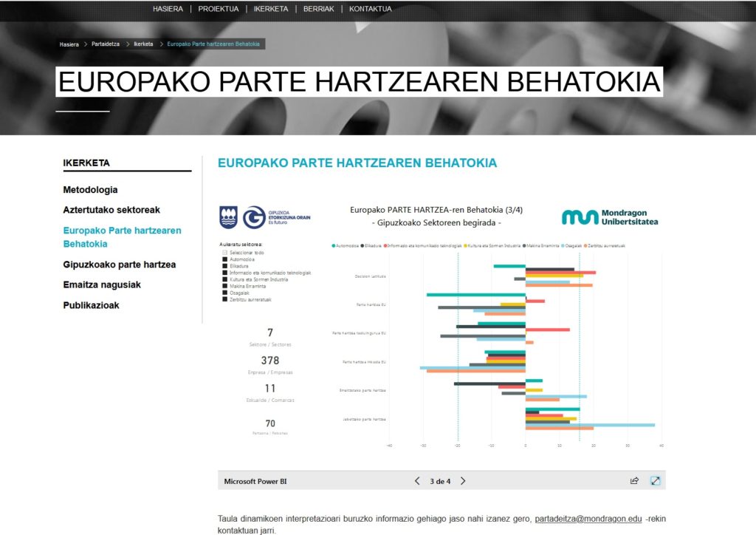Uncheck the Makina Erraminta sector filter
Viewport: 756px width, 535px height.
[224, 286]
